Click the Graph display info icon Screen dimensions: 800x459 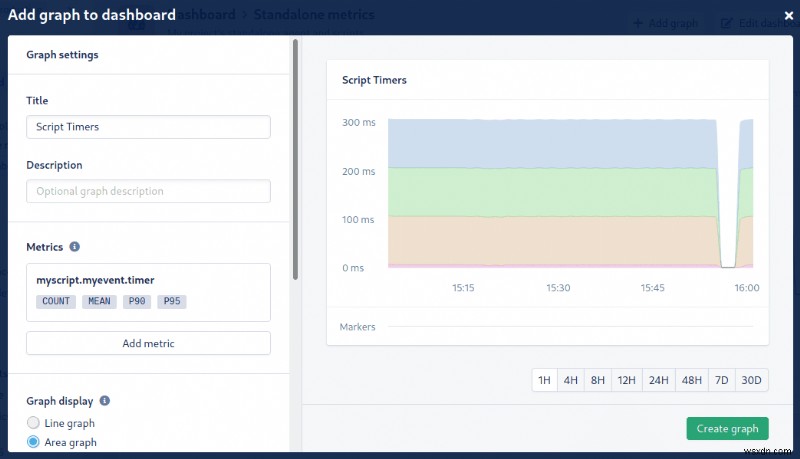click(105, 401)
